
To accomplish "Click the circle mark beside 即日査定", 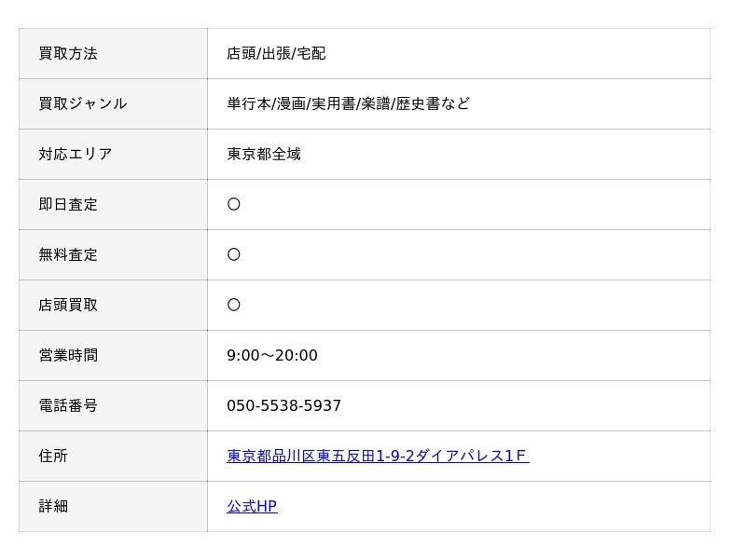I will tap(234, 204).
